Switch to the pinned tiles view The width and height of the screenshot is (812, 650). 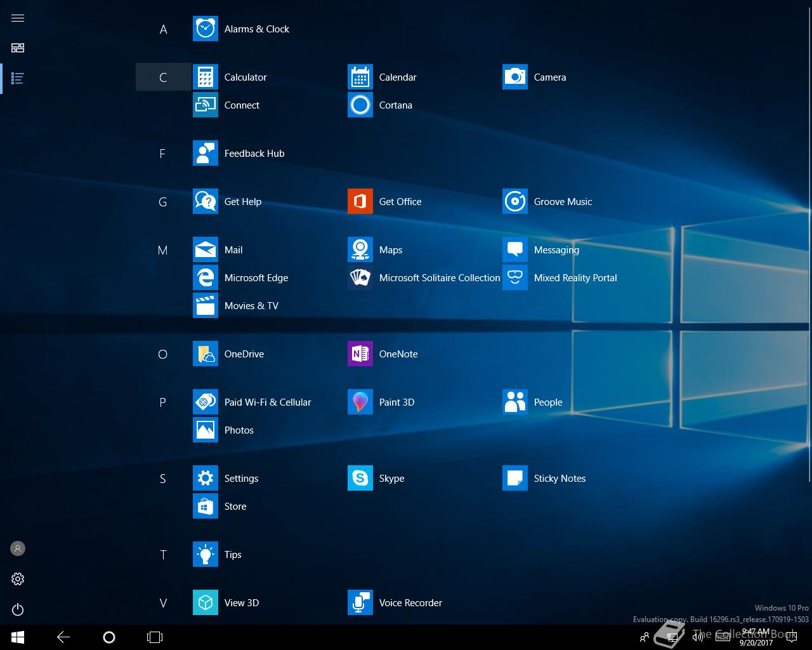18,48
